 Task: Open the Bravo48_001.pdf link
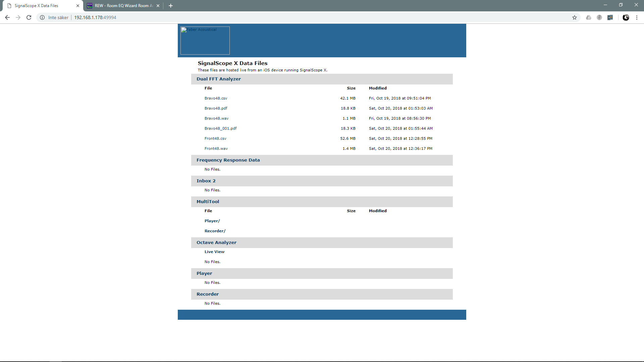pyautogui.click(x=221, y=128)
